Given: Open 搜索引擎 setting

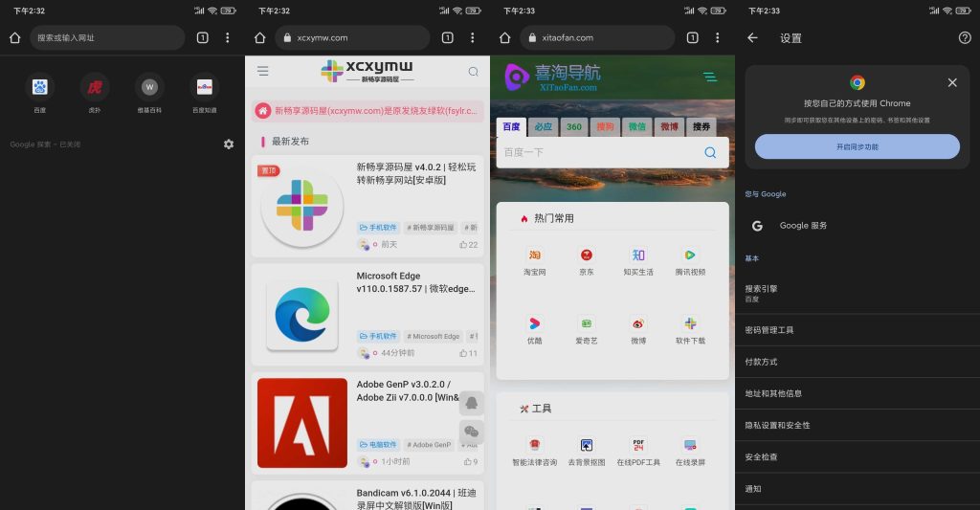Looking at the screenshot, I should click(857, 293).
